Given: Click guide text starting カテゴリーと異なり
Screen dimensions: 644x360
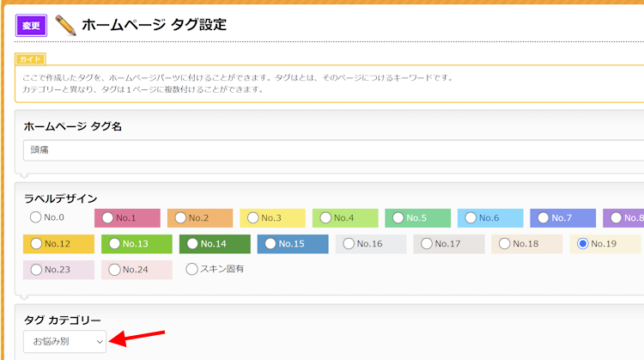Looking at the screenshot, I should (x=143, y=89).
